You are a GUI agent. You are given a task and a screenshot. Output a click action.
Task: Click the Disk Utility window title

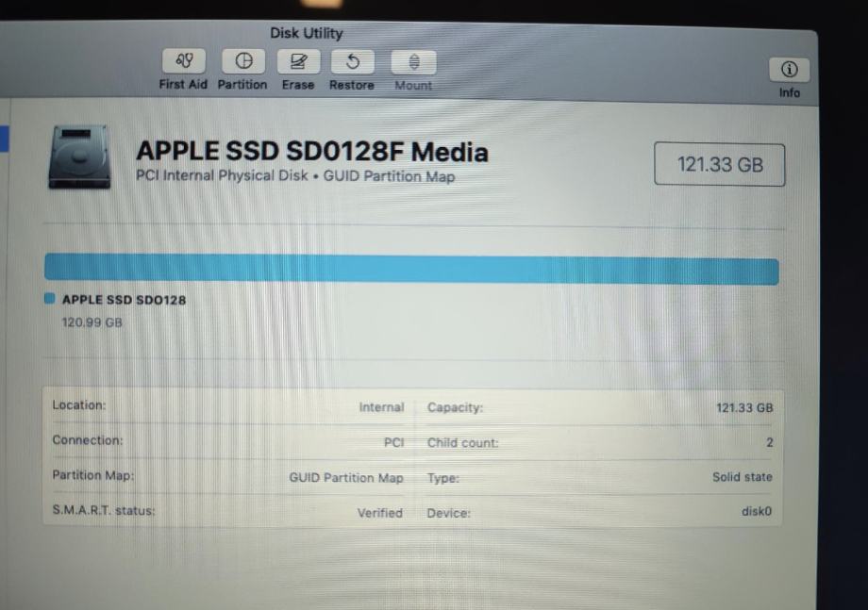306,33
